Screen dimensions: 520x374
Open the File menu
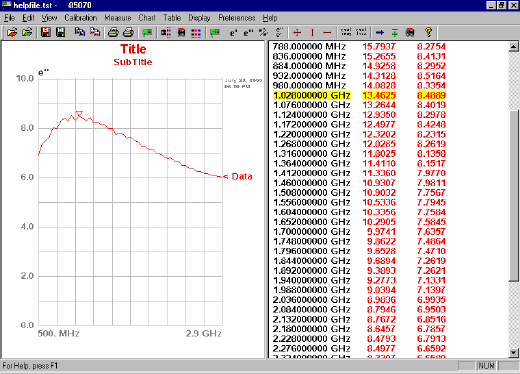(x=9, y=18)
